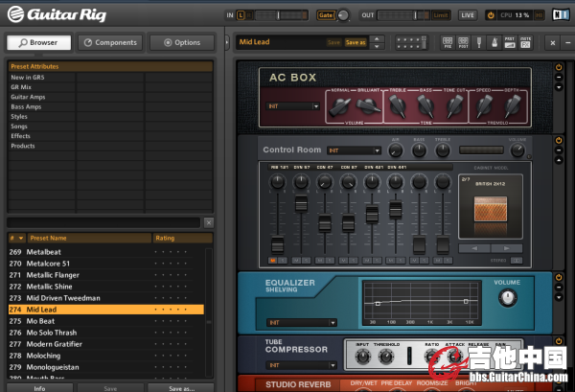Minimize the Control Room module
This screenshot has height=392, width=575.
click(559, 150)
